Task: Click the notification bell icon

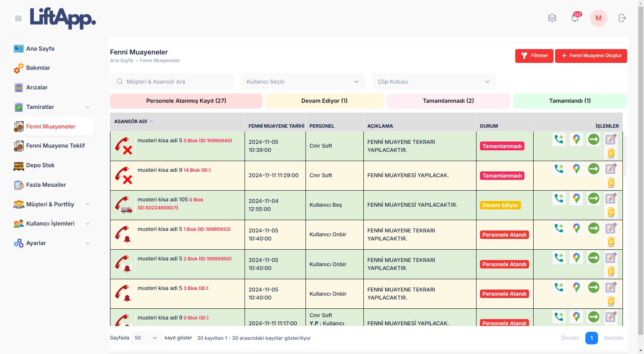Action: pos(575,18)
